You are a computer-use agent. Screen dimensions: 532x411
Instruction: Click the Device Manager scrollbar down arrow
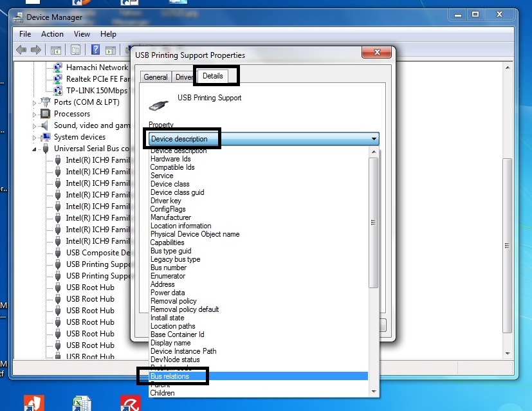(x=508, y=353)
